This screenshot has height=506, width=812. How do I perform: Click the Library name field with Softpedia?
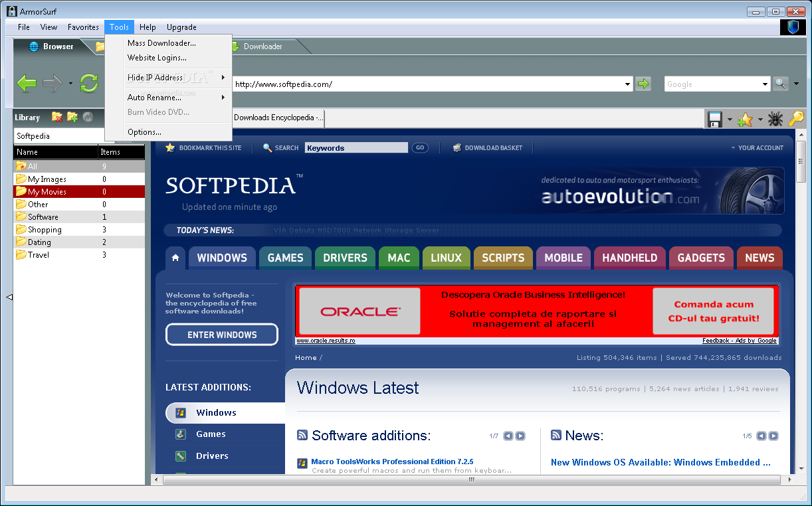coord(59,136)
